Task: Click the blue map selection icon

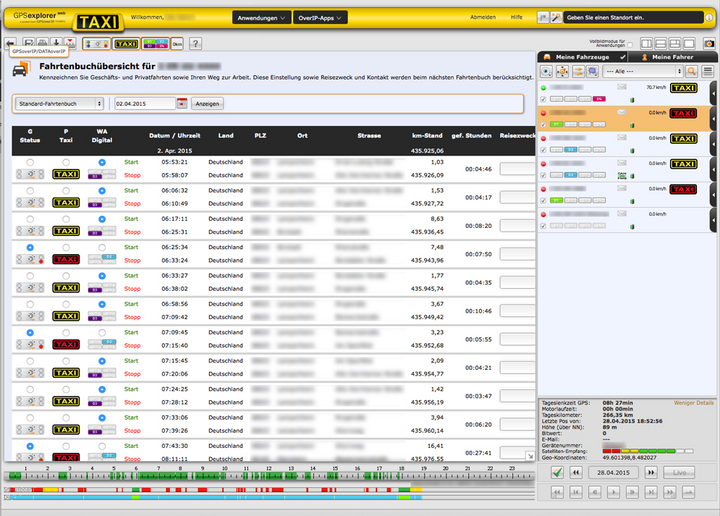Action: point(592,71)
